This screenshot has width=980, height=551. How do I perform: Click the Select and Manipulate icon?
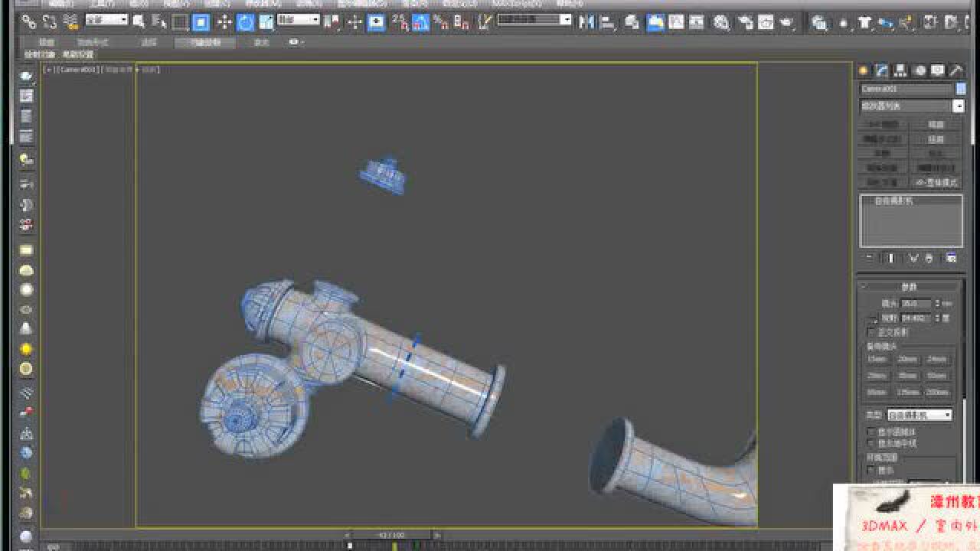354,22
